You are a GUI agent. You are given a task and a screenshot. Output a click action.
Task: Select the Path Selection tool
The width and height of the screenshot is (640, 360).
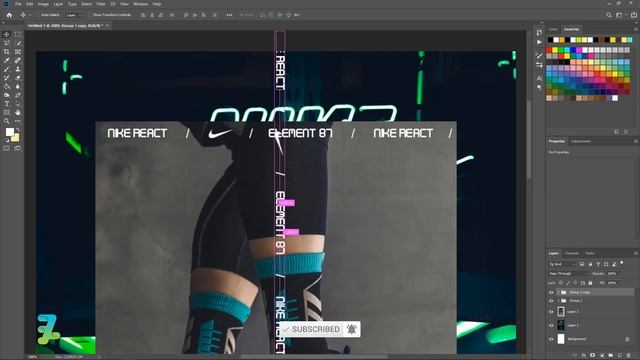pyautogui.click(x=18, y=104)
